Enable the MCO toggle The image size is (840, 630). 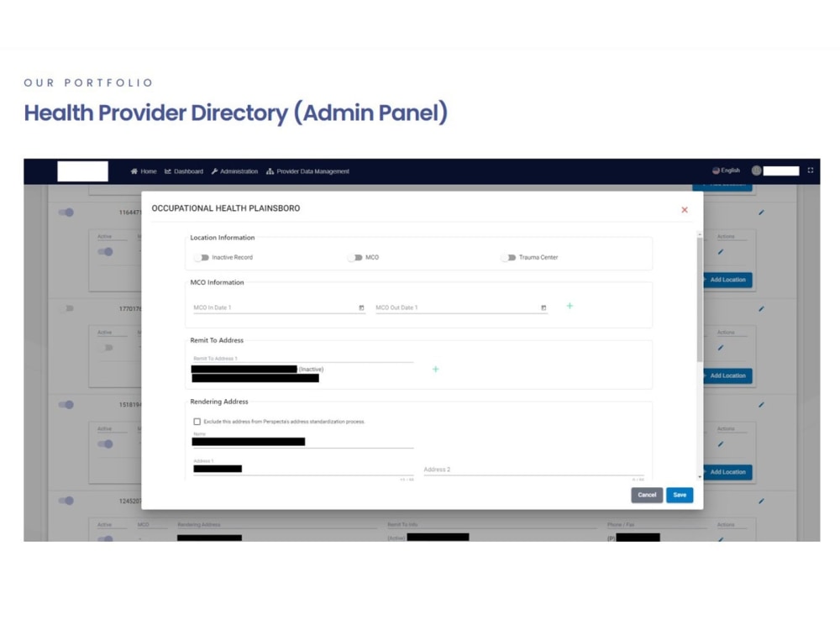coord(354,257)
